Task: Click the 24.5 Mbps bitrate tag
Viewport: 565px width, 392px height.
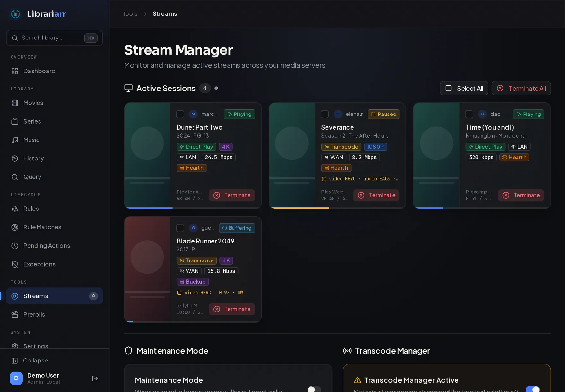Action: [x=219, y=157]
